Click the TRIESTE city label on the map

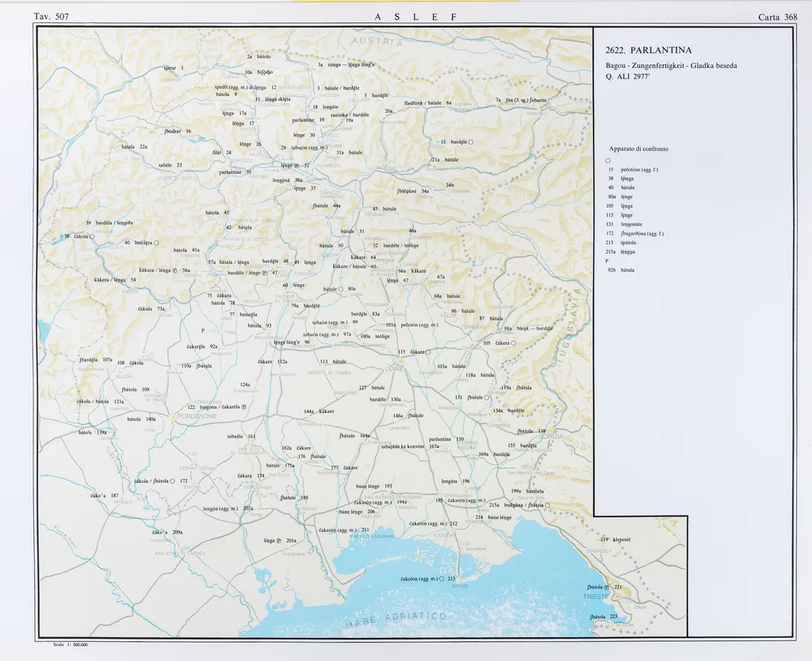[x=595, y=596]
